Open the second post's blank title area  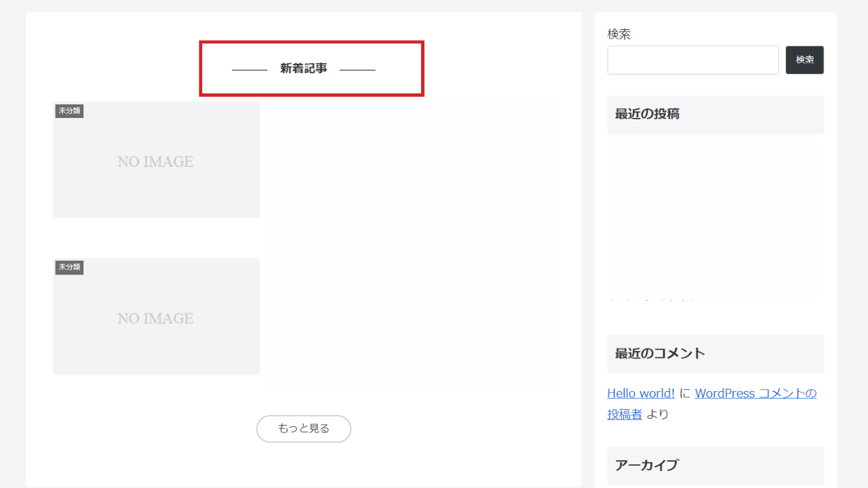pyautogui.click(x=414, y=317)
